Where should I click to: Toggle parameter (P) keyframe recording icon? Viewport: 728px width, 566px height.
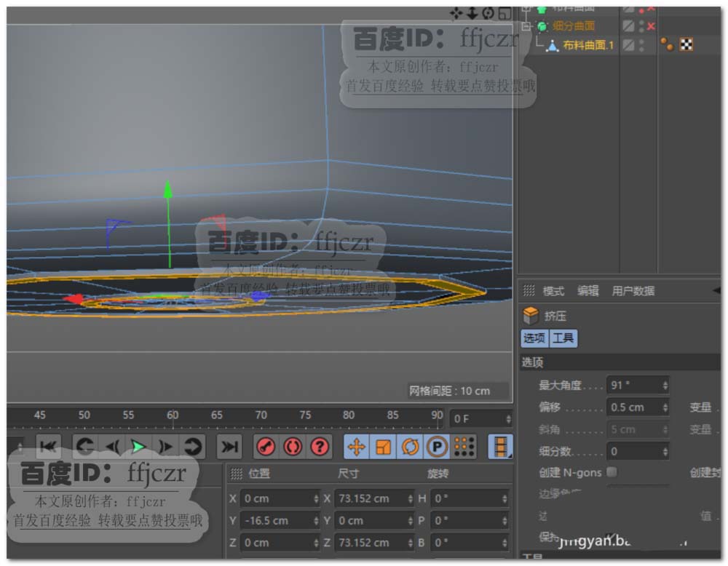click(x=437, y=447)
